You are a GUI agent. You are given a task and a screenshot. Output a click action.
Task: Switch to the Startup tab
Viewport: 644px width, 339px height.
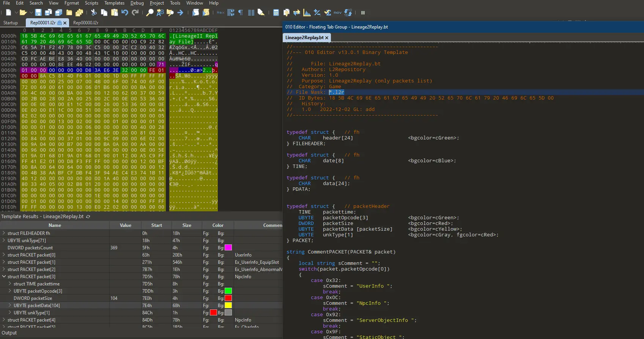[x=11, y=23]
